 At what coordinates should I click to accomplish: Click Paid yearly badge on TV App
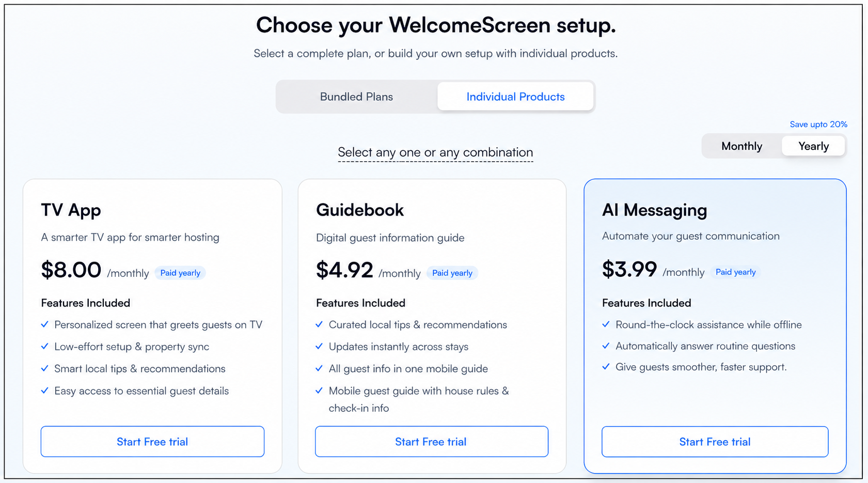(x=180, y=273)
